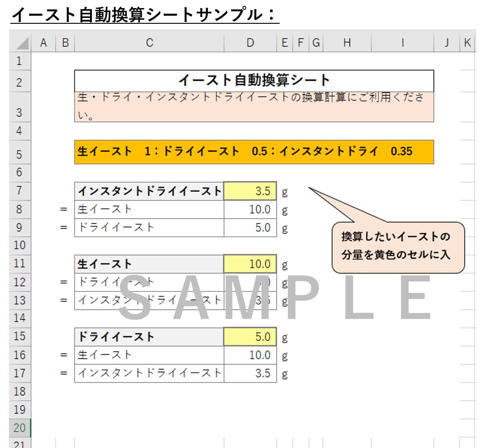Select result value 3.5 in row 17
The image size is (492, 448).
(x=250, y=373)
